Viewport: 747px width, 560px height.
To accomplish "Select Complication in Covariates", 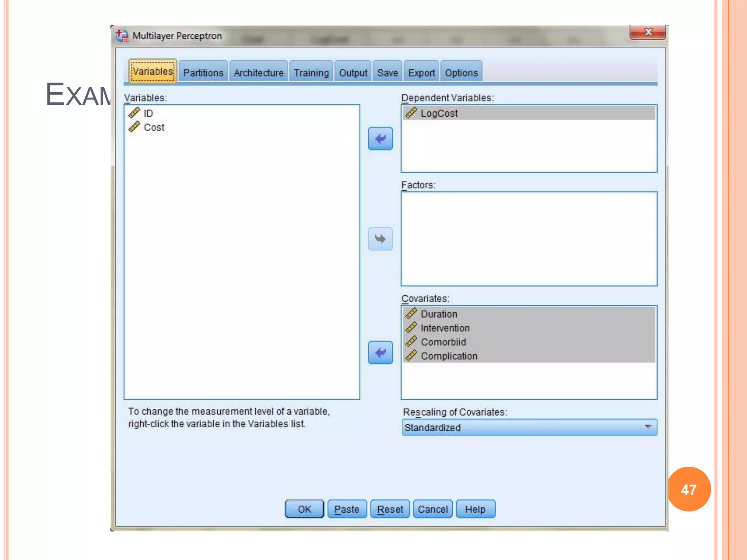I will pos(529,356).
